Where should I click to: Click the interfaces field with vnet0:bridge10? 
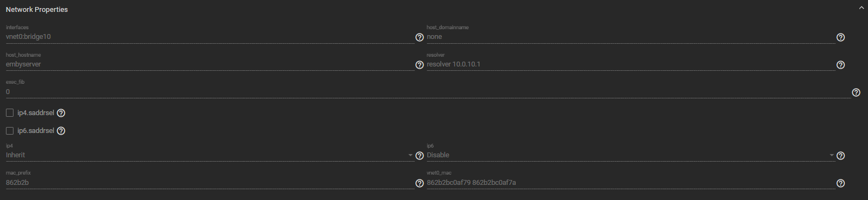[210, 37]
